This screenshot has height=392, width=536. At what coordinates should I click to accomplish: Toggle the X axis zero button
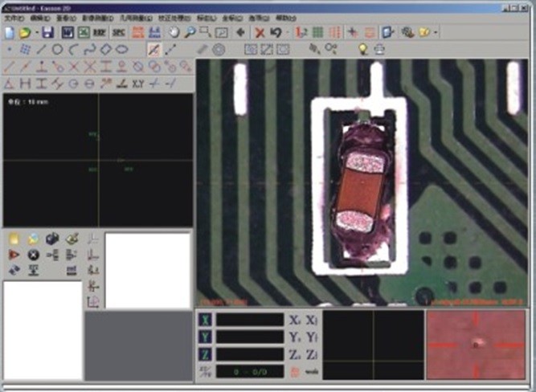204,320
